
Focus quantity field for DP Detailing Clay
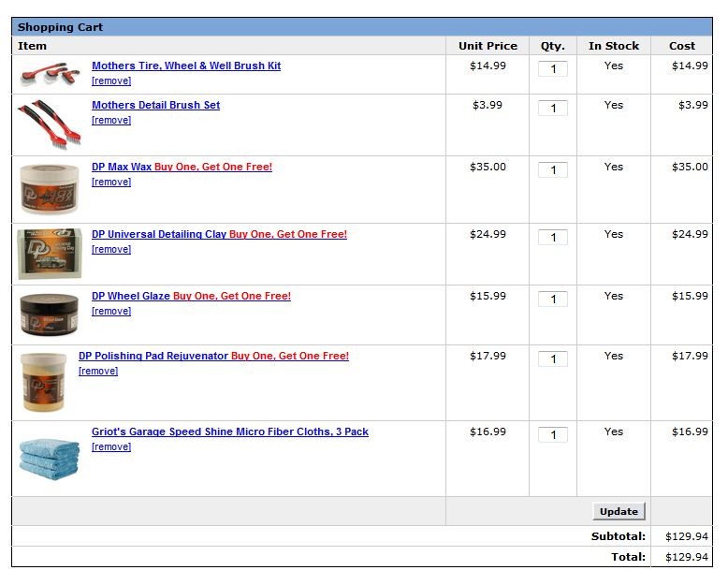[x=552, y=237]
